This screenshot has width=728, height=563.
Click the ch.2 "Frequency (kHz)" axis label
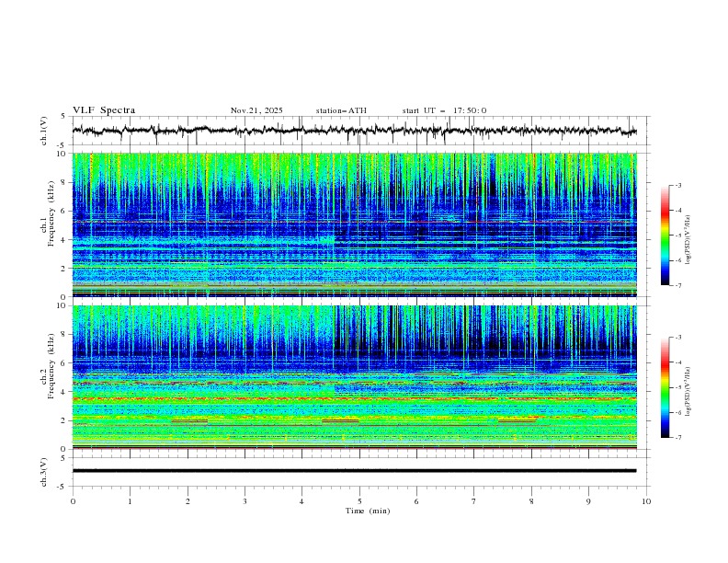coord(51,366)
